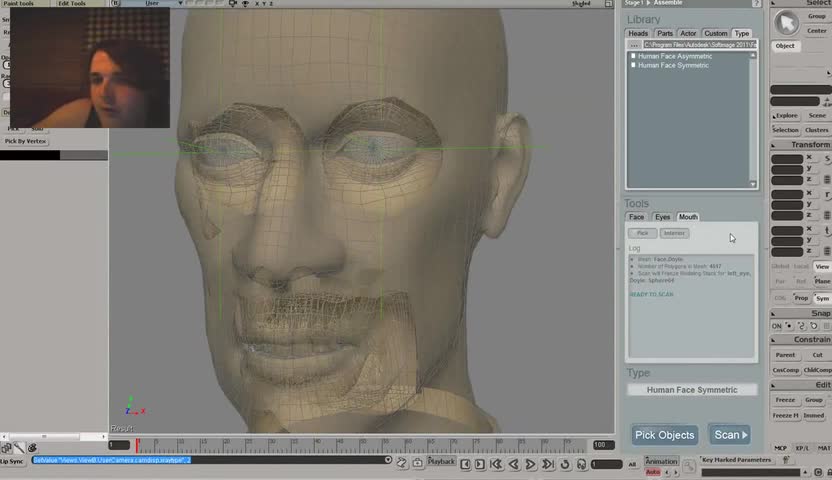Click the library list scroll-down arrow
The image size is (832, 480).
point(753,184)
